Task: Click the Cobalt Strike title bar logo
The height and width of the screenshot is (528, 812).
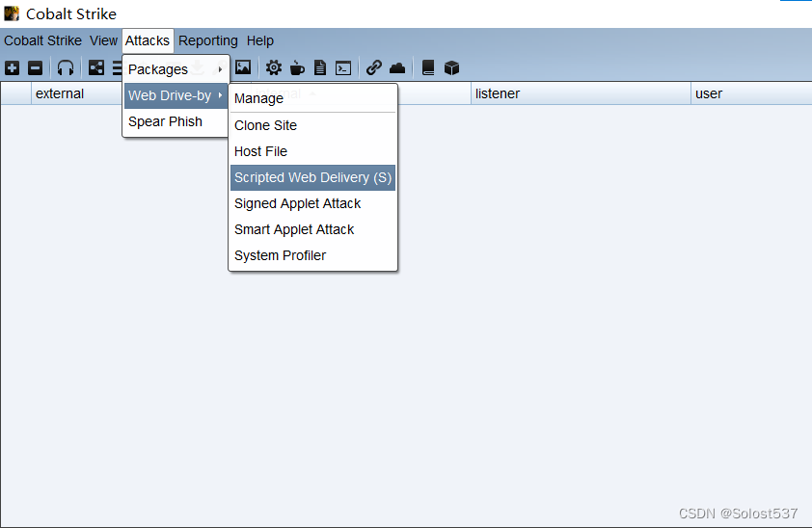Action: pyautogui.click(x=12, y=13)
